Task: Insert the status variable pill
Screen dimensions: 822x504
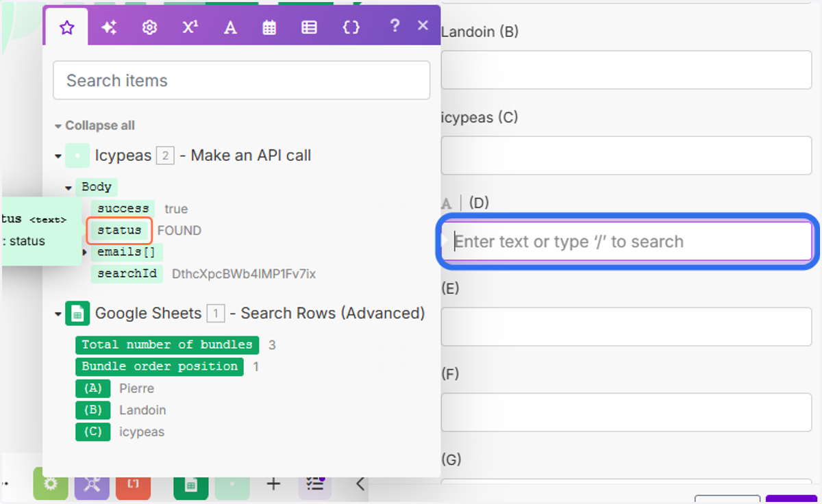Action: [x=119, y=230]
